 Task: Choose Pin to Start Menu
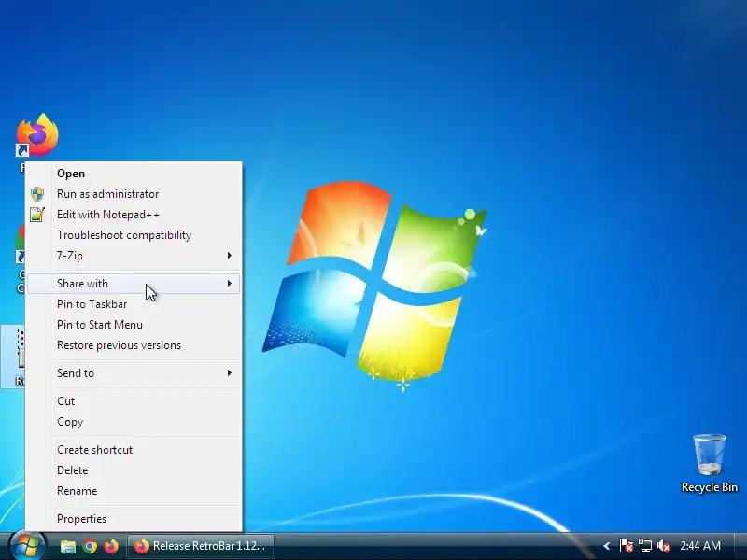pos(134,324)
